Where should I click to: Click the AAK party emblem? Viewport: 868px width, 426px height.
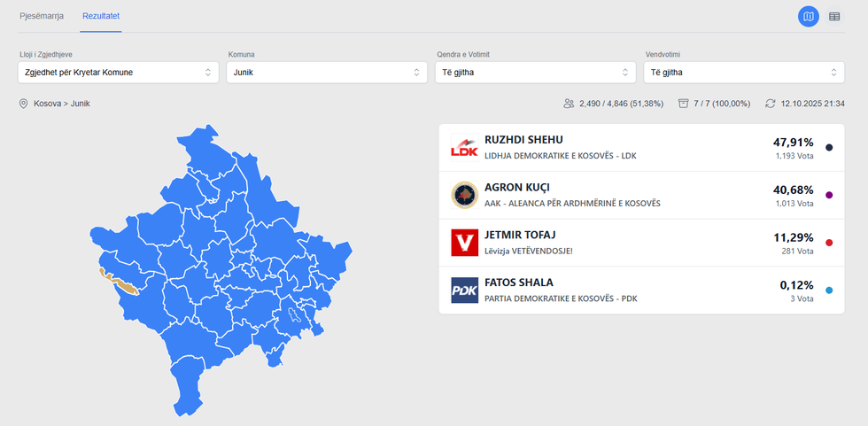click(464, 195)
